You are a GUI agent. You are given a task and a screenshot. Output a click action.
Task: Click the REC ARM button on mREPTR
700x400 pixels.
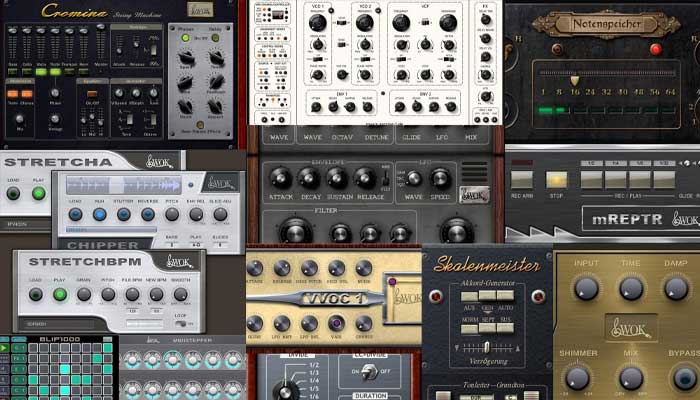522,179
